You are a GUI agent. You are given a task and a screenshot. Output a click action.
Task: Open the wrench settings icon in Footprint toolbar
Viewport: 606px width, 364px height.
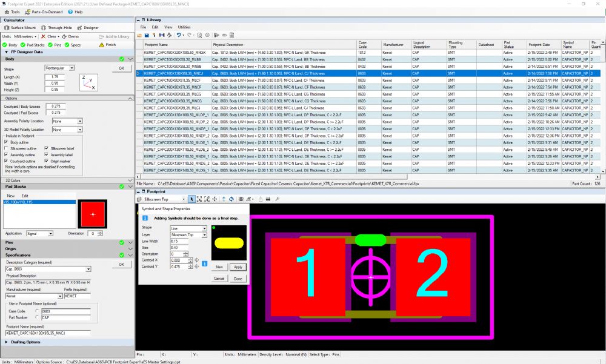pyautogui.click(x=278, y=199)
